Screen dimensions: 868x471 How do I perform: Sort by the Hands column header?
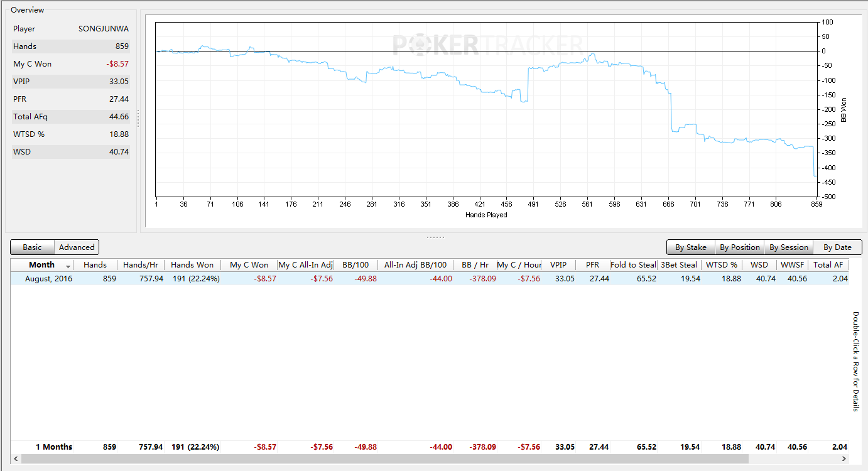click(x=95, y=265)
